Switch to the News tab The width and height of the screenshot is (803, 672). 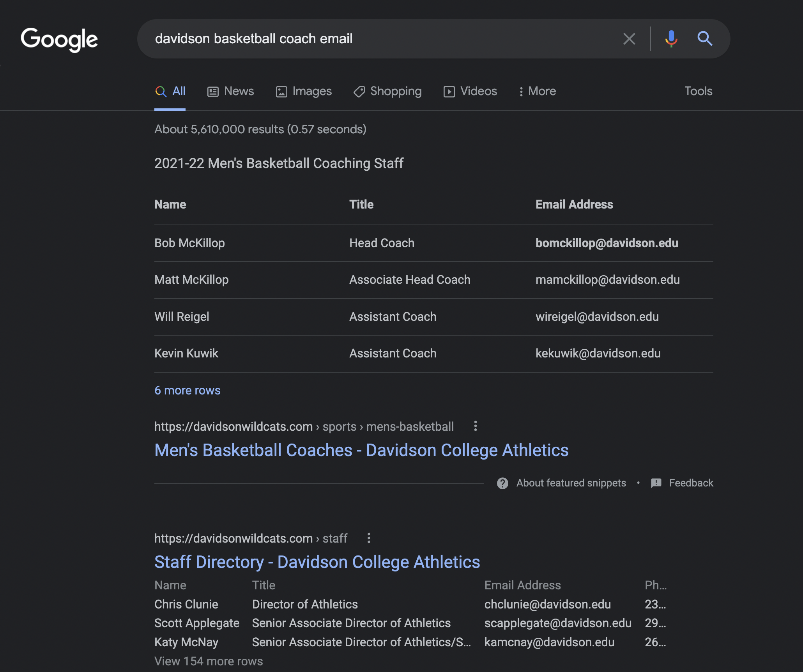click(x=230, y=91)
